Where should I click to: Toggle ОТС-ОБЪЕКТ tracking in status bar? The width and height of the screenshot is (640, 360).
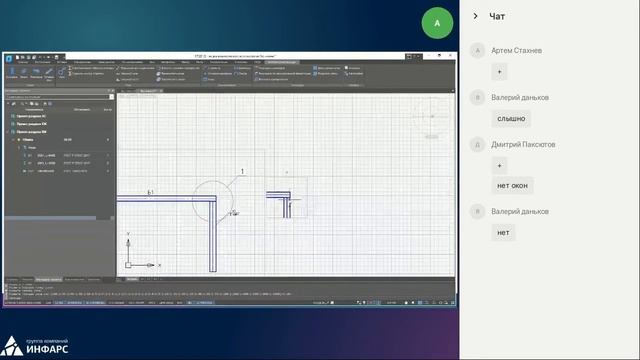tap(116, 302)
